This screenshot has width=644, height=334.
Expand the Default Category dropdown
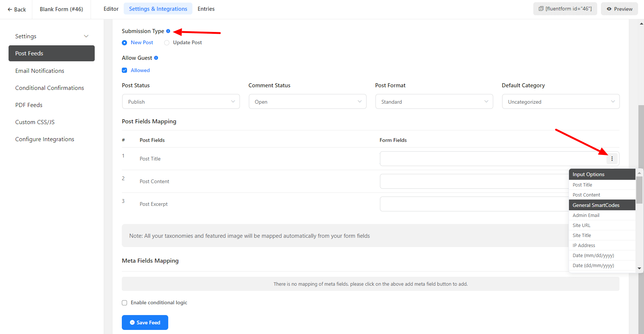560,102
